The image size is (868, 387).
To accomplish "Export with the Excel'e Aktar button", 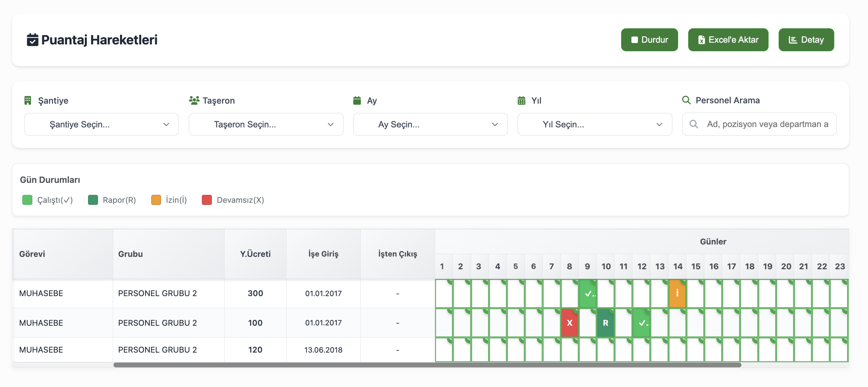I will 728,40.
